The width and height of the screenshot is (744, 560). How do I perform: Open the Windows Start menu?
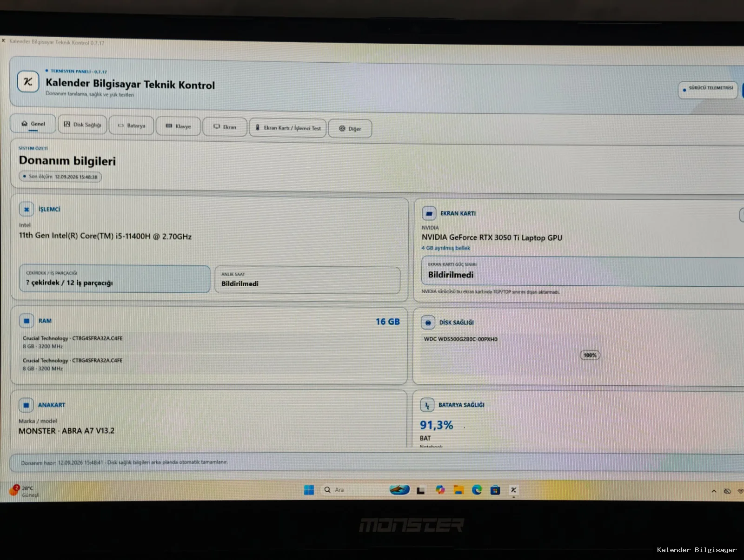click(x=309, y=490)
